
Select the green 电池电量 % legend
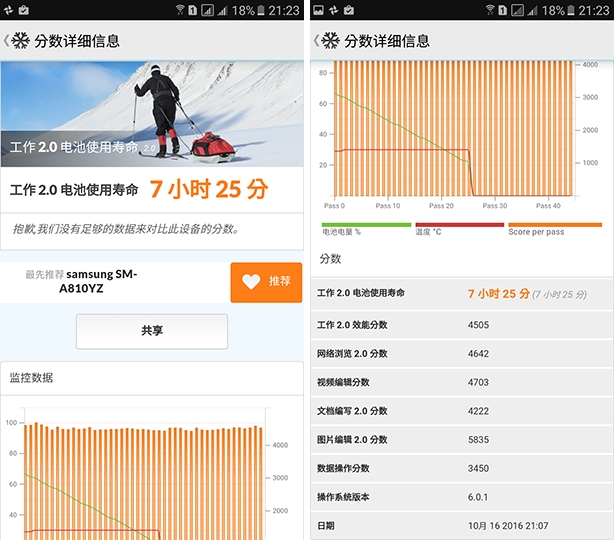pos(366,229)
